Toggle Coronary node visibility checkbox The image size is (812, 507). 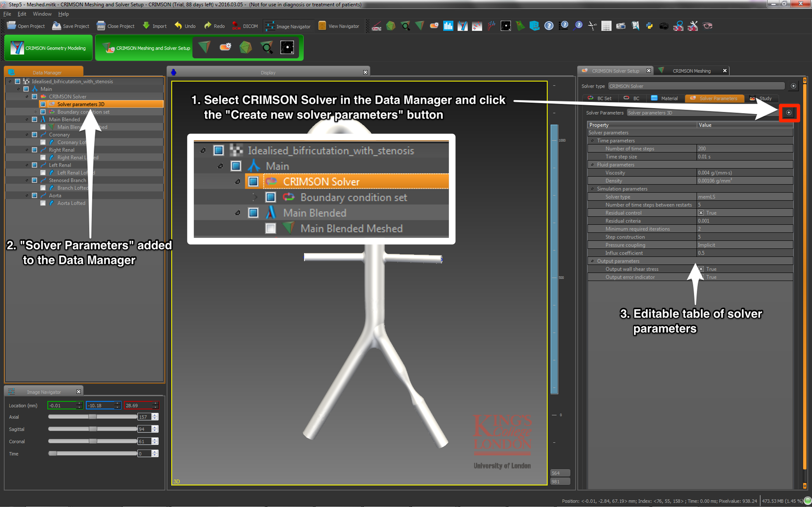[x=34, y=135]
